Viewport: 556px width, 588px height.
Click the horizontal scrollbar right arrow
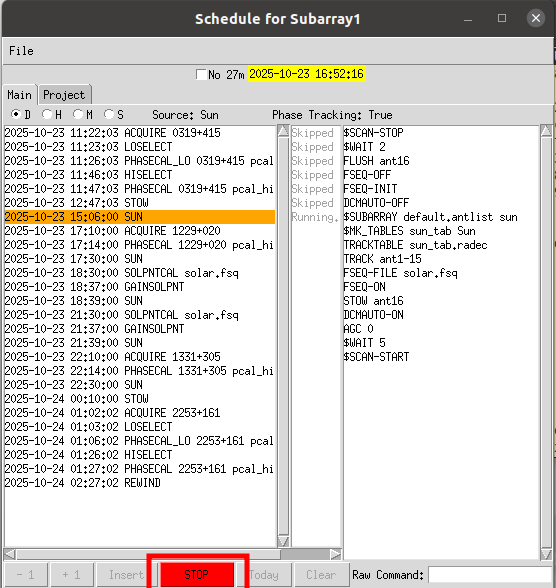coord(336,554)
